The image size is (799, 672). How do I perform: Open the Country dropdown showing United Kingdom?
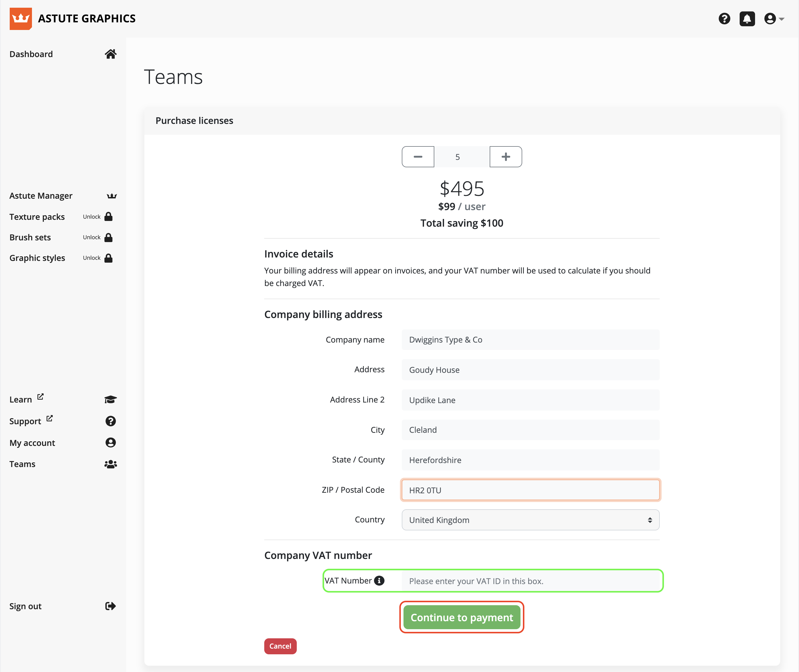coord(530,520)
